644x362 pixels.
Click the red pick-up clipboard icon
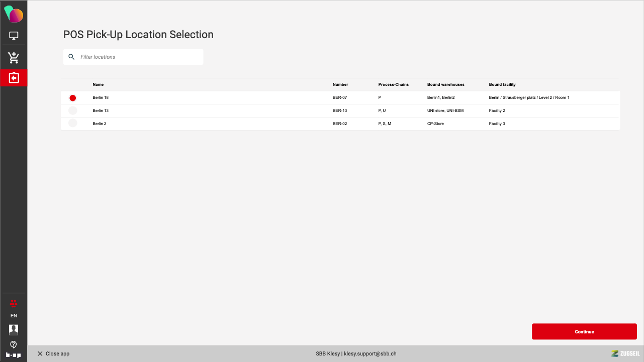[14, 78]
